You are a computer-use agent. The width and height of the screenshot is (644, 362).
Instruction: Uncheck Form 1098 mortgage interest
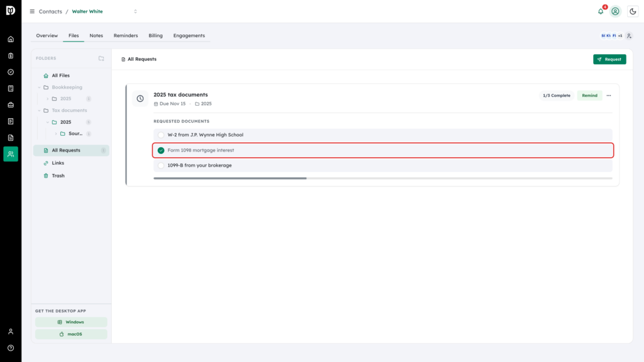(x=161, y=150)
